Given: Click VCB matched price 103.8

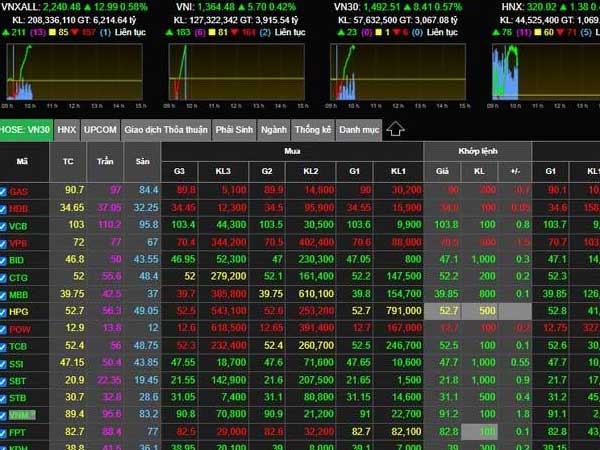Looking at the screenshot, I should (x=447, y=225).
